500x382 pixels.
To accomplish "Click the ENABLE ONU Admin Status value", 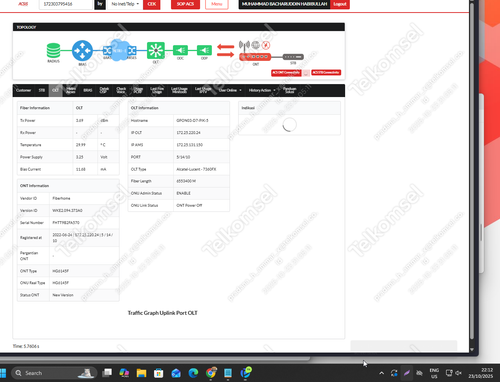I will 183,193.
